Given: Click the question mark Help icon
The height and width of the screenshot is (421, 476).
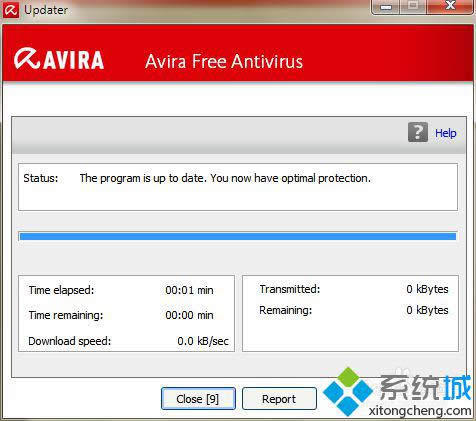Looking at the screenshot, I should [x=418, y=132].
